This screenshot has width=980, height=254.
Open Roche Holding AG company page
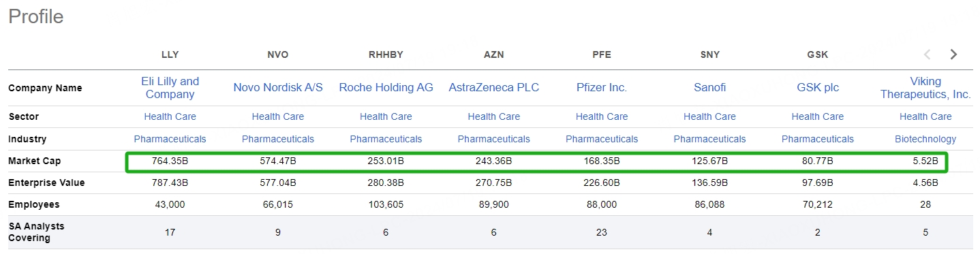[x=386, y=88]
